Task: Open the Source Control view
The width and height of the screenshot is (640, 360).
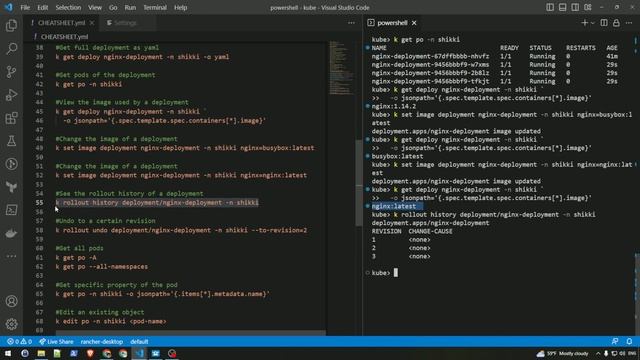Action: (x=11, y=72)
